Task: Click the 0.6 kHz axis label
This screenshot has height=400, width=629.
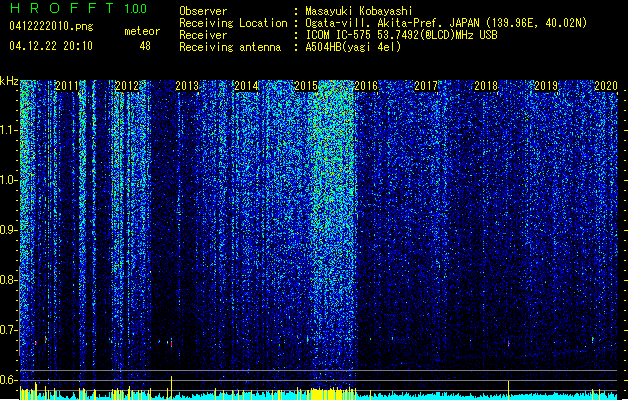Action: (9, 380)
